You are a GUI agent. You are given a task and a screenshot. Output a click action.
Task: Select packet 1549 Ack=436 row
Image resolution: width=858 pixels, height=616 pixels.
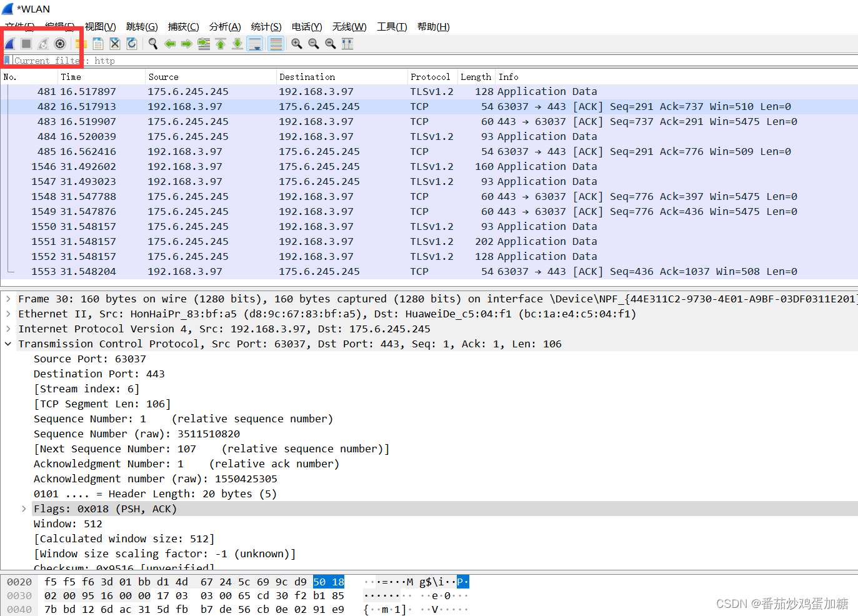click(429, 211)
